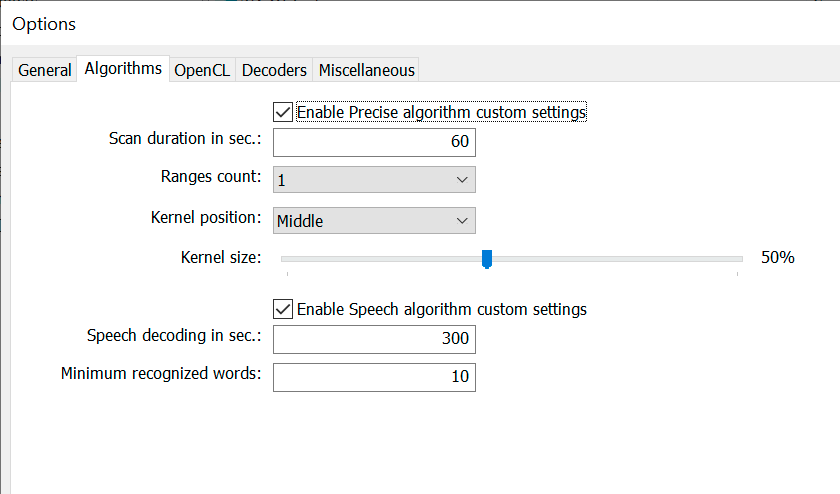The width and height of the screenshot is (840, 494).
Task: Disable Precise algorithm custom settings checkbox
Action: click(x=283, y=112)
